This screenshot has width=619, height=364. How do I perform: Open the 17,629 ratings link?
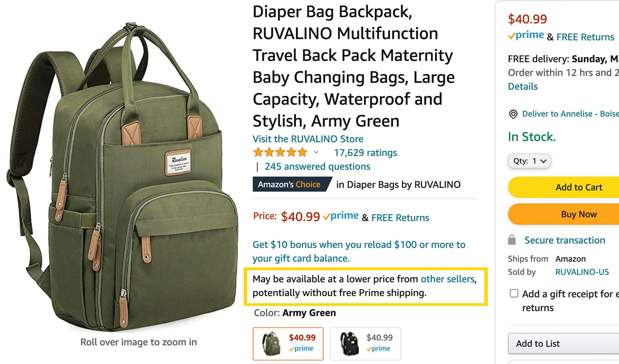click(x=365, y=153)
